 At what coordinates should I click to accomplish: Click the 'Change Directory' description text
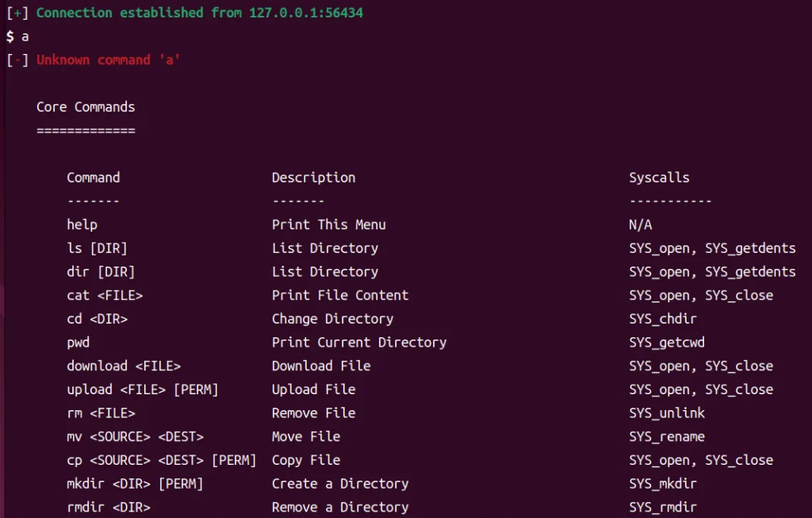332,319
